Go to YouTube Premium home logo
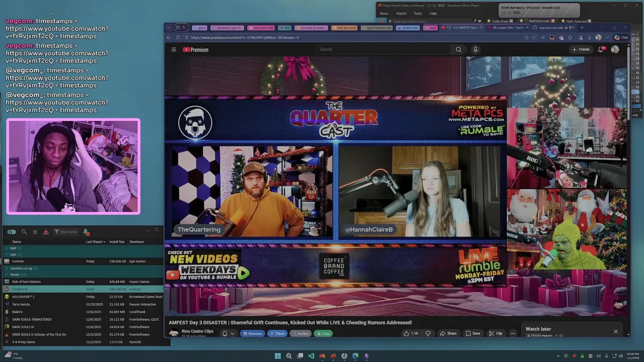The width and height of the screenshot is (644, 362). click(x=196, y=50)
